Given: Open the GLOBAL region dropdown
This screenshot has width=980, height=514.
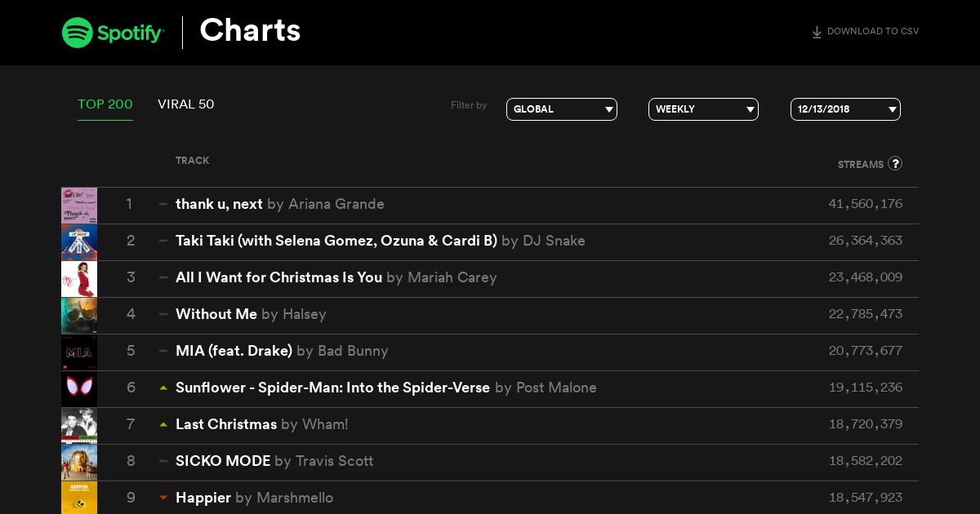Looking at the screenshot, I should tap(562, 109).
